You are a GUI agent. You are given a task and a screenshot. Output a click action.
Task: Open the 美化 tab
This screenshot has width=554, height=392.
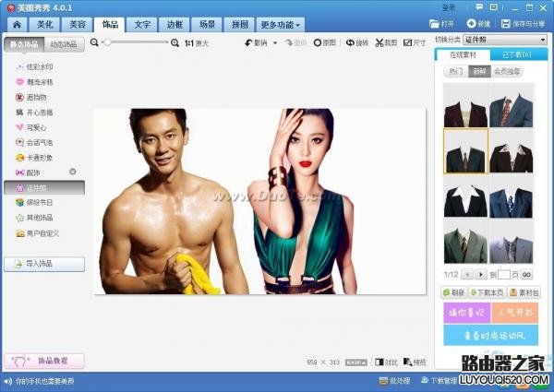pos(45,25)
